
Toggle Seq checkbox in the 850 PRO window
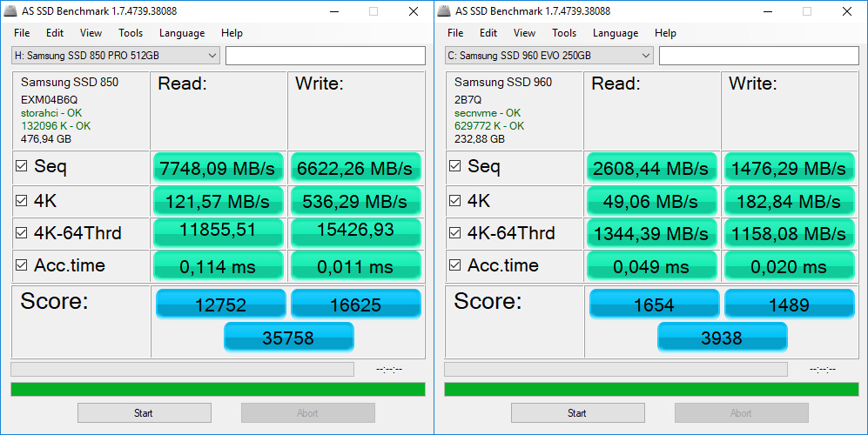(x=21, y=166)
